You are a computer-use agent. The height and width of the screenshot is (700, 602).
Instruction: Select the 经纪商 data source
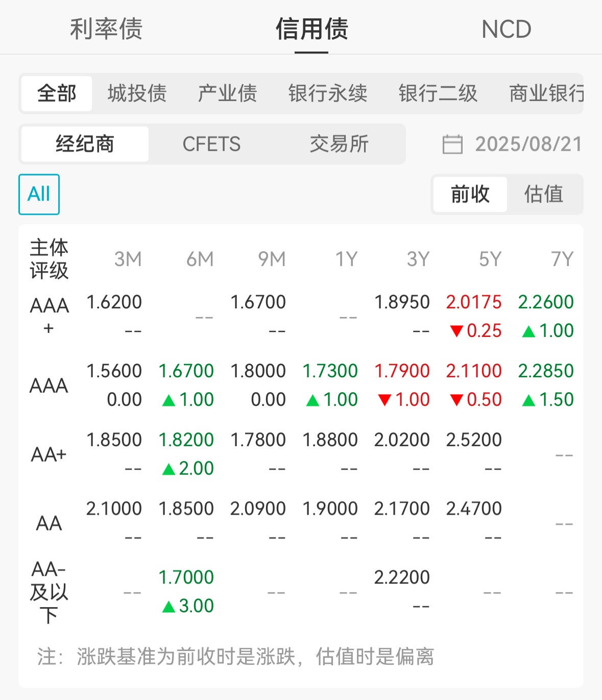(85, 144)
